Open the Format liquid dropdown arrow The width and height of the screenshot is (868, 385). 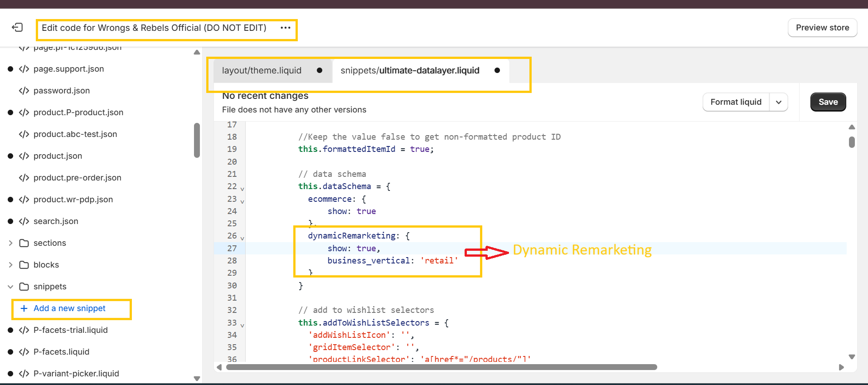(x=779, y=102)
